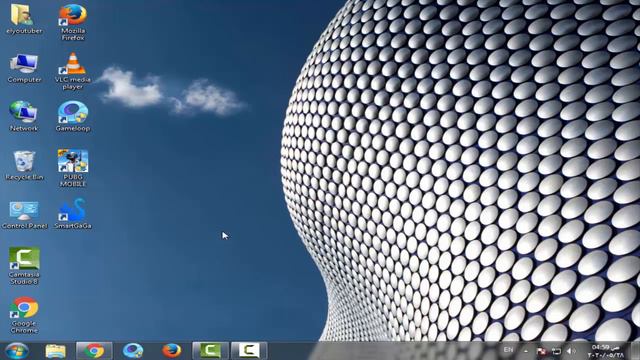The height and width of the screenshot is (360, 640).
Task: Open the EN language indicator
Action: (x=508, y=350)
